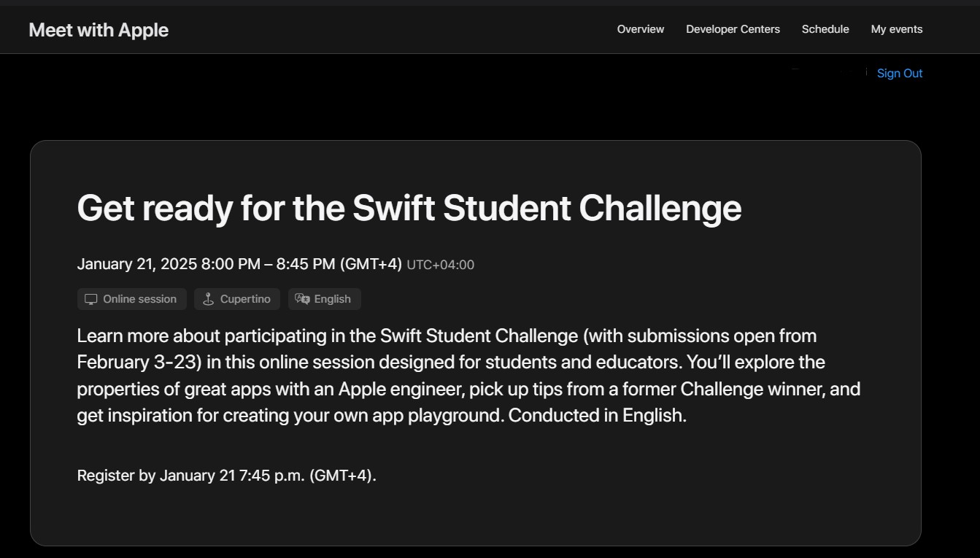This screenshot has width=980, height=558.
Task: Sign out of the account
Action: coord(900,73)
